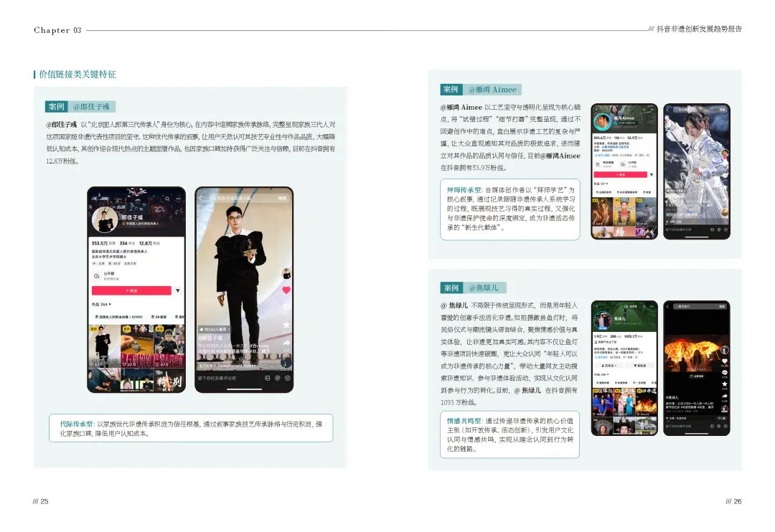Click 共543人推荐 recommendation tag

(214, 329)
